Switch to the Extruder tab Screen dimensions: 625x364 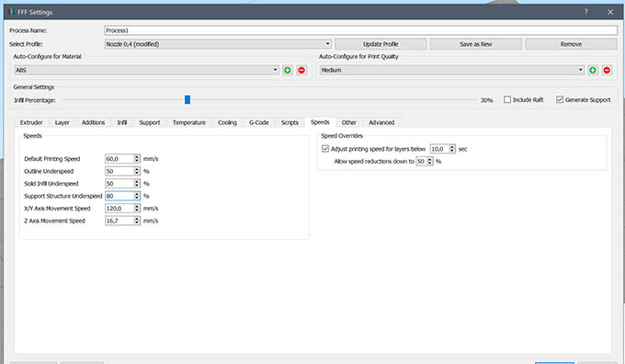pyautogui.click(x=31, y=122)
